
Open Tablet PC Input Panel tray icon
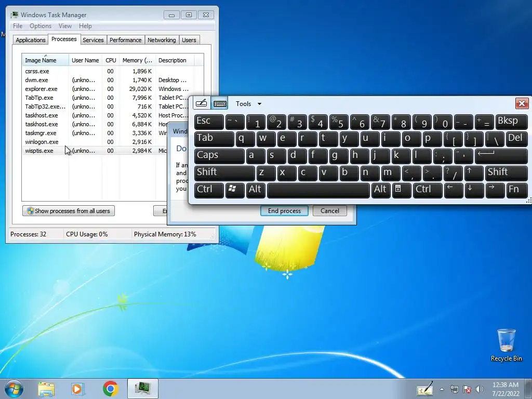[x=425, y=389]
